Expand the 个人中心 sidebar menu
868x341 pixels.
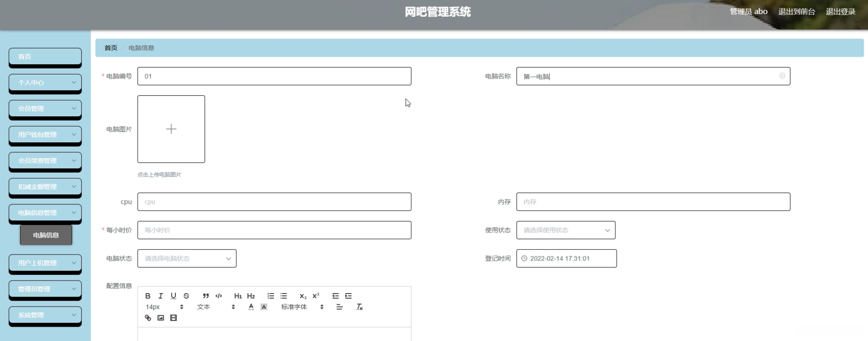(x=45, y=82)
